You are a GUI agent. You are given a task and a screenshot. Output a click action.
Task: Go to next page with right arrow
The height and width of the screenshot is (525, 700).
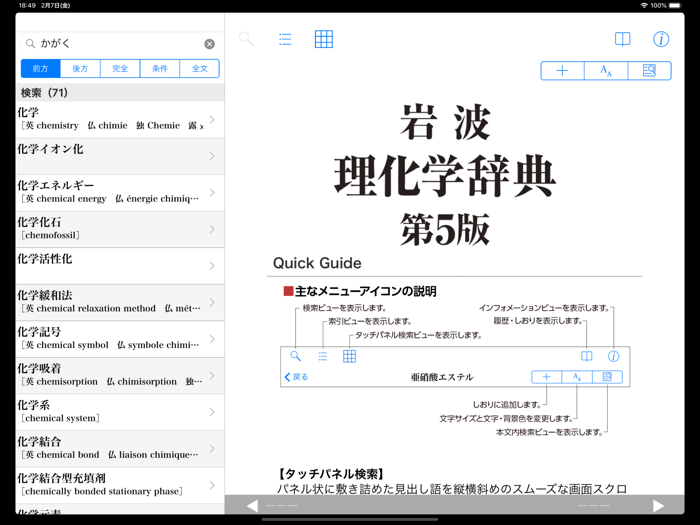[658, 506]
